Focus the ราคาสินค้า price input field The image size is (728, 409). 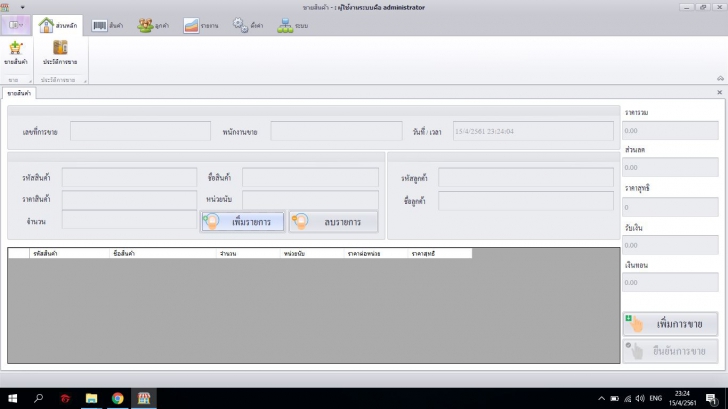[x=129, y=199]
